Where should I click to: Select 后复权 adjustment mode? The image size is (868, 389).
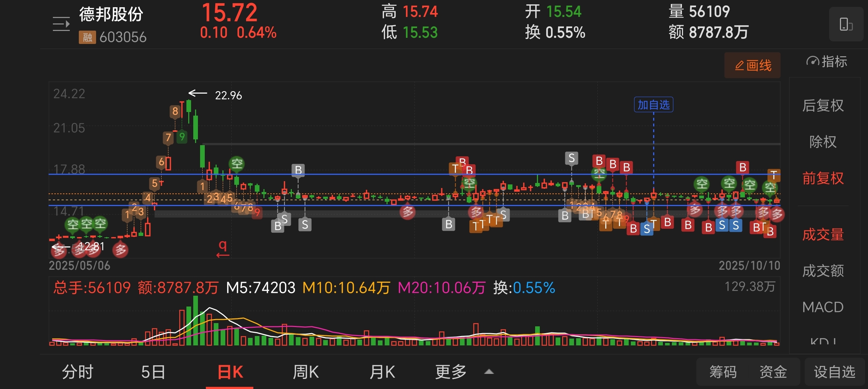(823, 106)
